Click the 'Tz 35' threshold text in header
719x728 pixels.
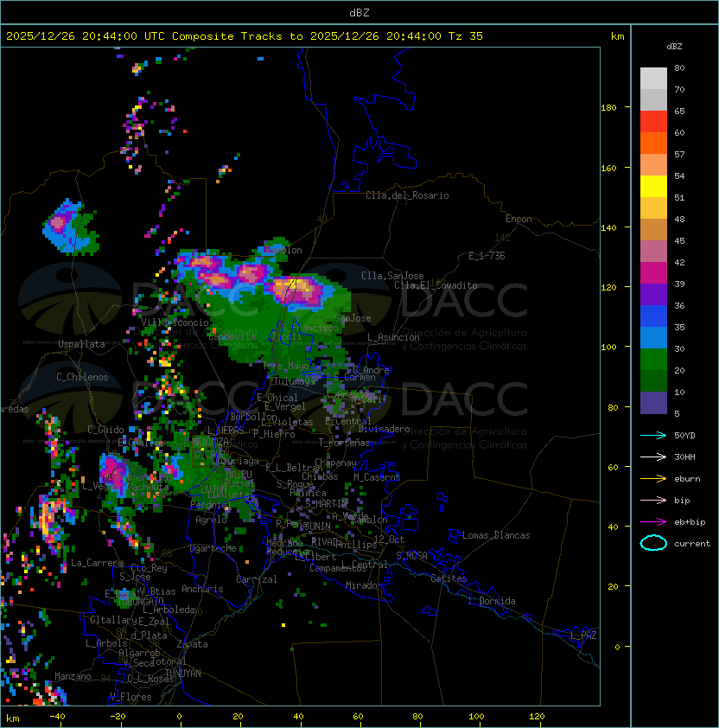[x=466, y=36]
